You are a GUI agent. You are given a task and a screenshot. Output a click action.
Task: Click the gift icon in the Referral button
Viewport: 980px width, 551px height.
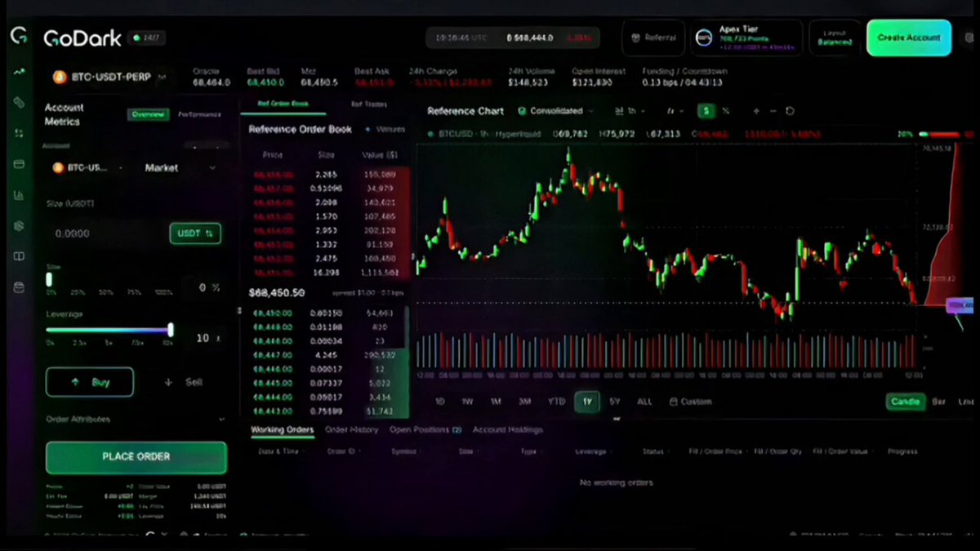(x=637, y=38)
